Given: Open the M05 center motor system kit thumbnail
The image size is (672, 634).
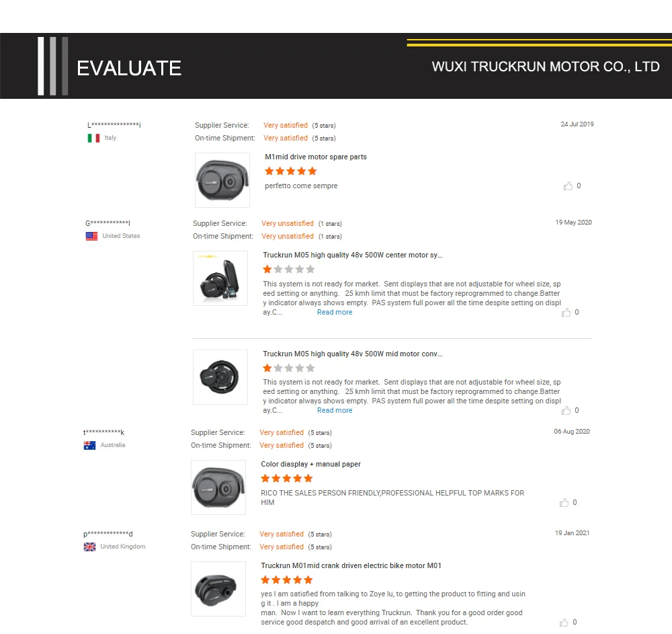Looking at the screenshot, I should 220,278.
